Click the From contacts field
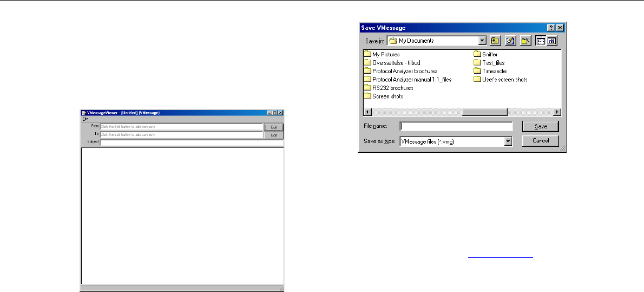644x292 pixels. 181,127
